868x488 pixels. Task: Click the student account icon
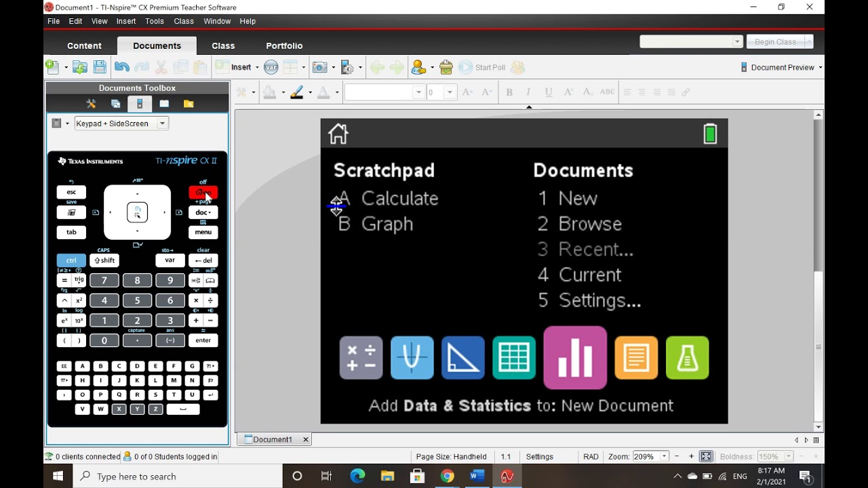click(418, 67)
